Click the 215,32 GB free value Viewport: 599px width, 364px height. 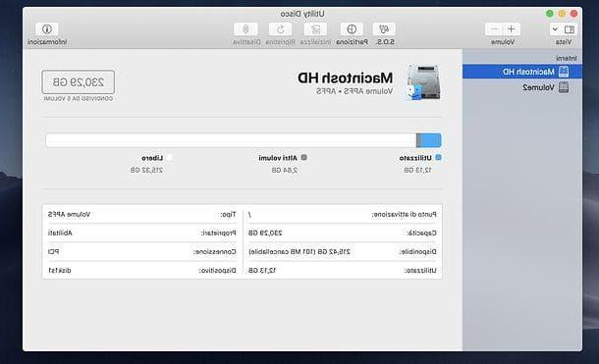[146, 170]
